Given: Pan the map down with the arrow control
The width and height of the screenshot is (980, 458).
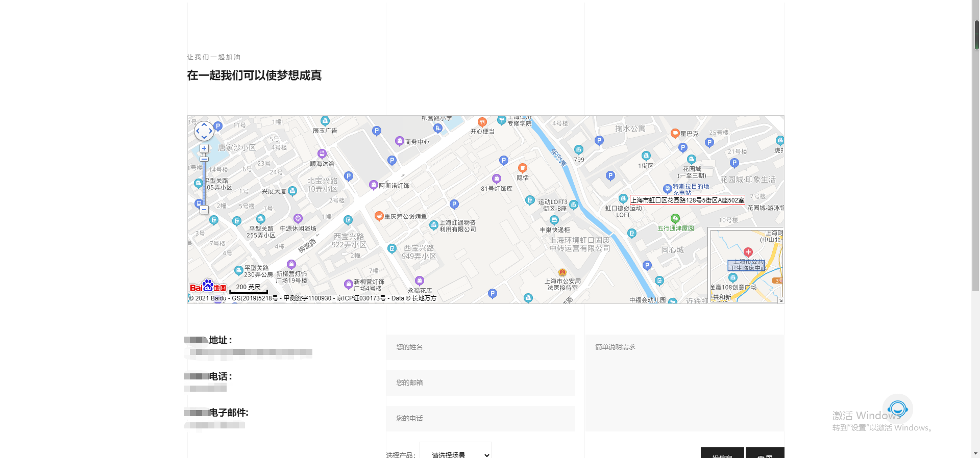Looking at the screenshot, I should pos(204,137).
